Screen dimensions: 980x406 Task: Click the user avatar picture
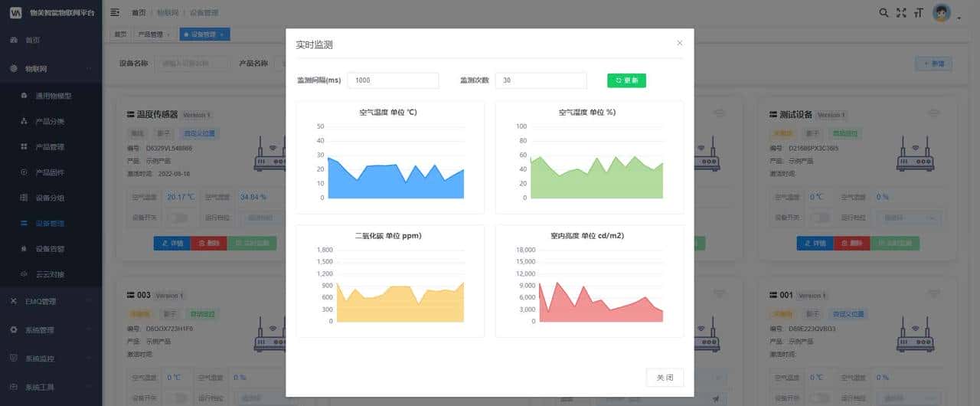tap(942, 12)
